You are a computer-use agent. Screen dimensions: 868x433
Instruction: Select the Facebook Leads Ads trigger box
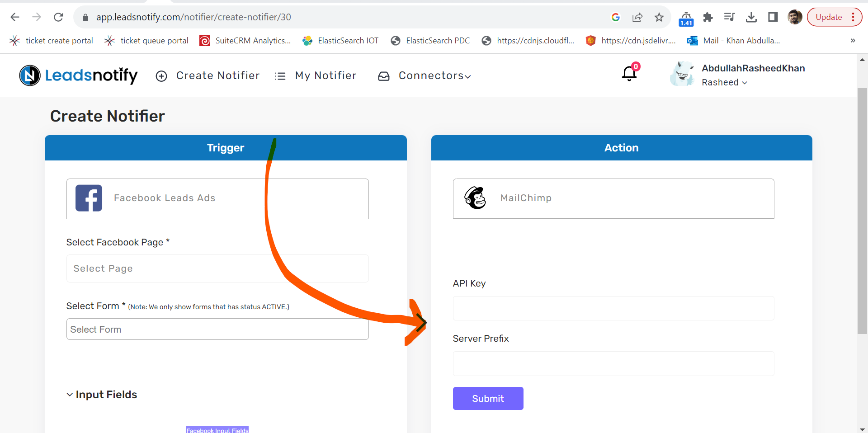coord(217,199)
